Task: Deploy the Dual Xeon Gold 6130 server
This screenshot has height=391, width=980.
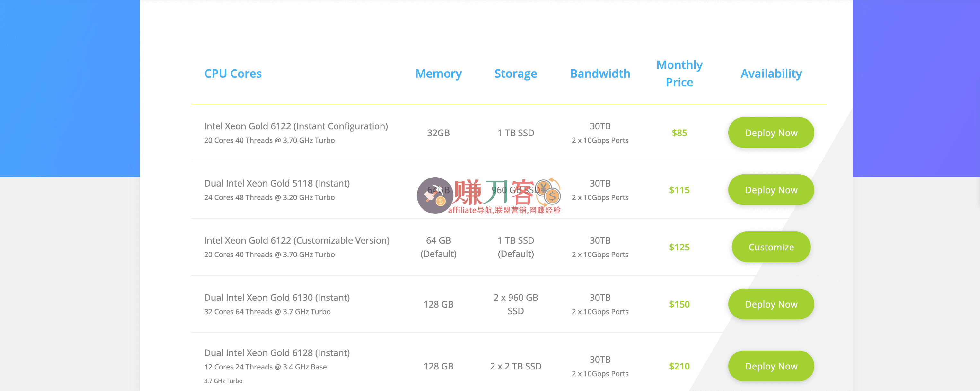Action: click(x=771, y=304)
